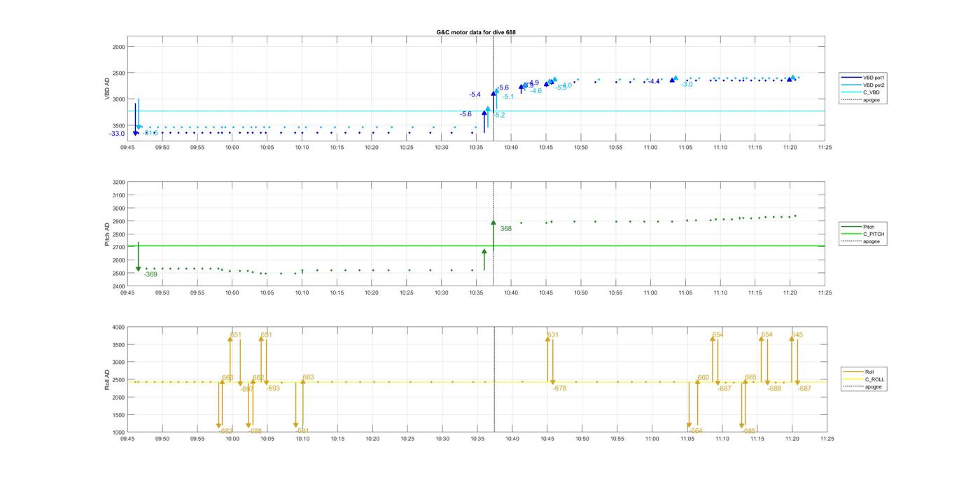Click the "09:45" time tick under VBD plot
The image size is (980, 485).
tap(127, 148)
